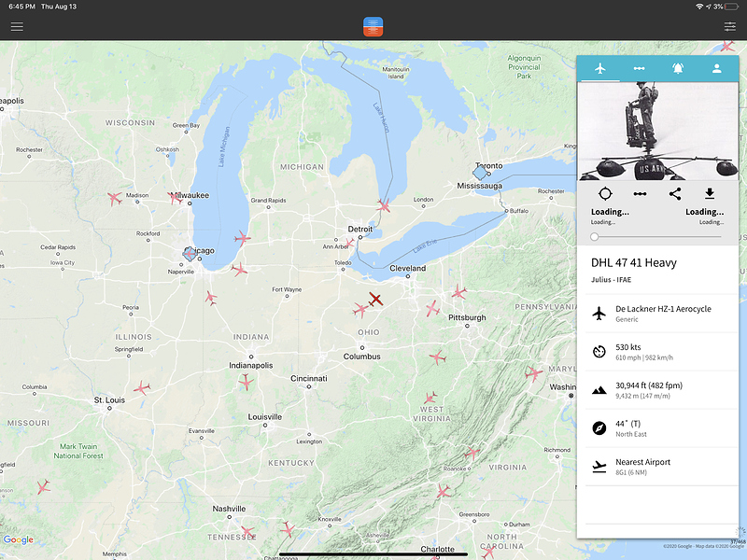Select the aircraft above West Virginia label
Viewport: 747px width, 560px height.
(430, 398)
